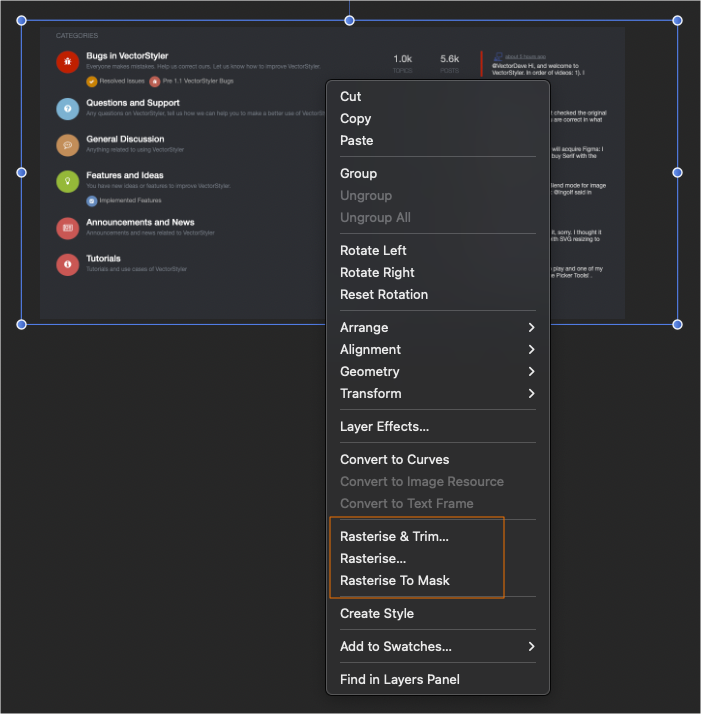This screenshot has height=714, width=701.
Task: Click the Resolved Issues subcategory link
Action: (122, 81)
